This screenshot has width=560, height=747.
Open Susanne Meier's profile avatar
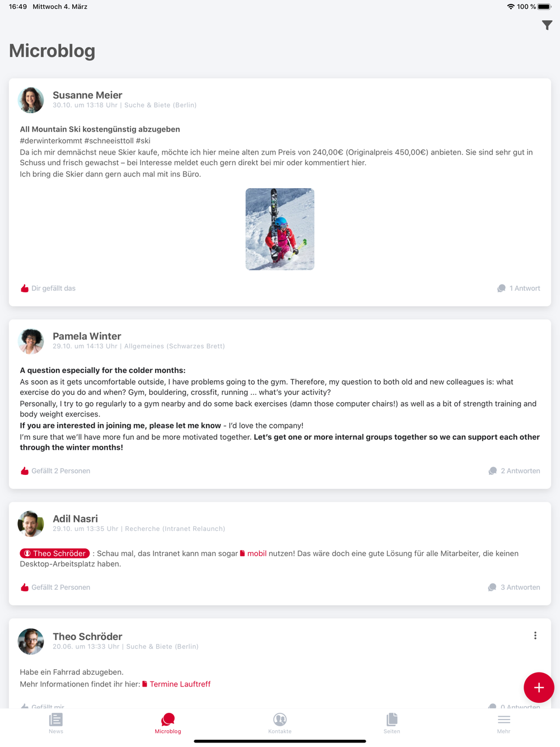point(31,100)
